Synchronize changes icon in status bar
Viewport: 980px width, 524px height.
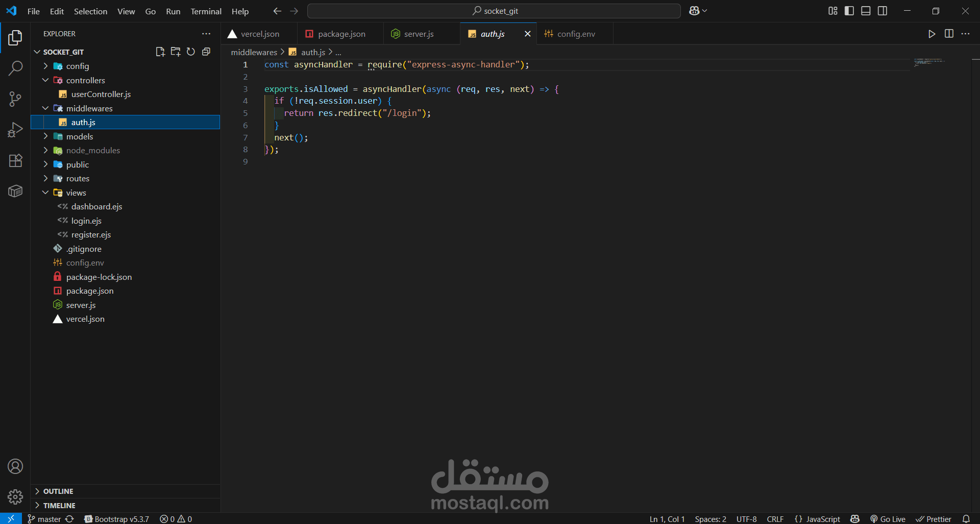click(x=70, y=518)
